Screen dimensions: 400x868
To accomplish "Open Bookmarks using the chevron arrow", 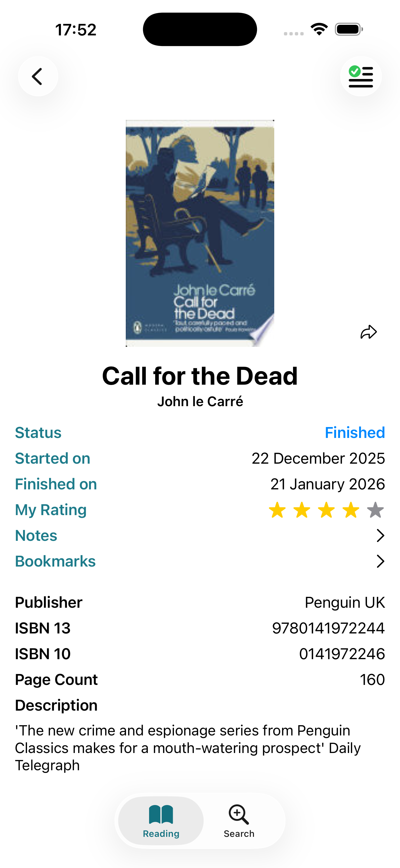I will (380, 561).
